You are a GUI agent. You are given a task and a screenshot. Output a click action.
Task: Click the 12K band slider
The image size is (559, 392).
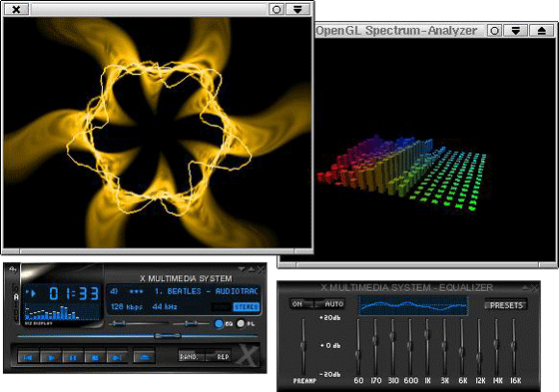coord(479,346)
